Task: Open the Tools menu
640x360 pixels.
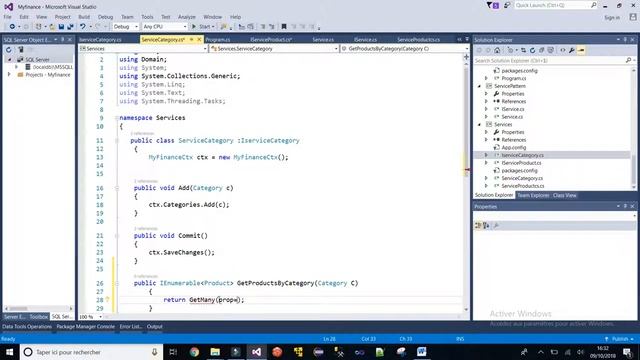Action: (147, 17)
